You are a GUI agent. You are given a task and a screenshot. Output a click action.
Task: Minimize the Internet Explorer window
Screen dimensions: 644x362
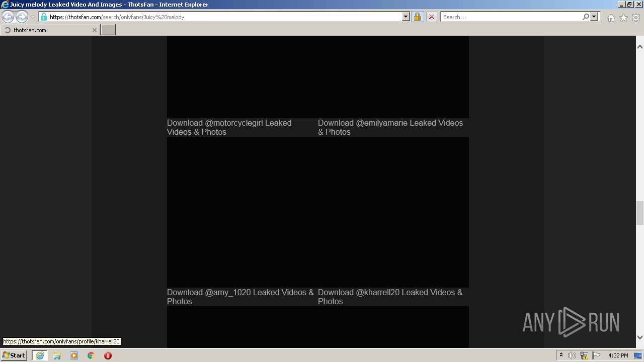(x=621, y=5)
